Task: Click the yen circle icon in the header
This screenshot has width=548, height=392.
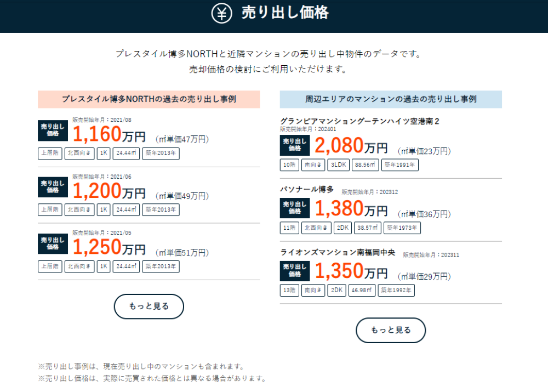Action: point(221,13)
